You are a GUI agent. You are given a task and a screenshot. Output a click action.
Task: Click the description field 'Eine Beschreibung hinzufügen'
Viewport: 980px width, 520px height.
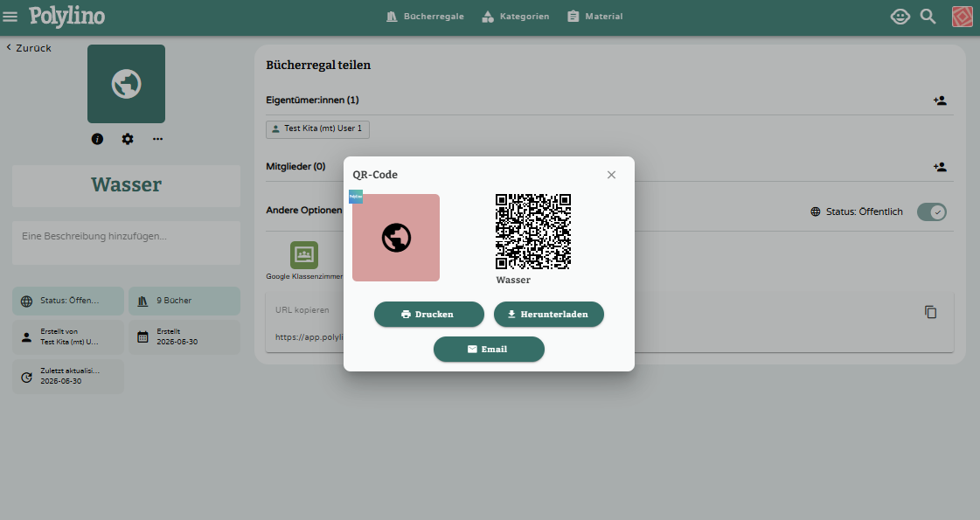[x=126, y=242]
